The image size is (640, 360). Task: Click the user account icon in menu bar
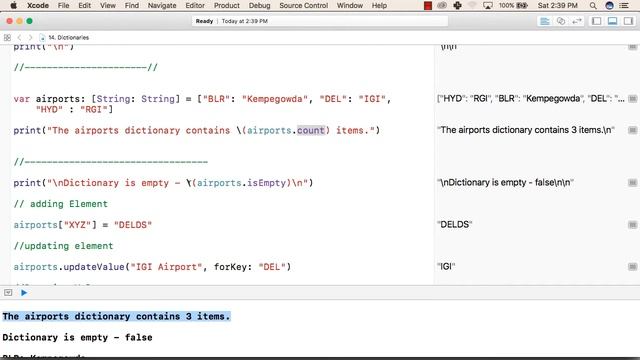[609, 5]
